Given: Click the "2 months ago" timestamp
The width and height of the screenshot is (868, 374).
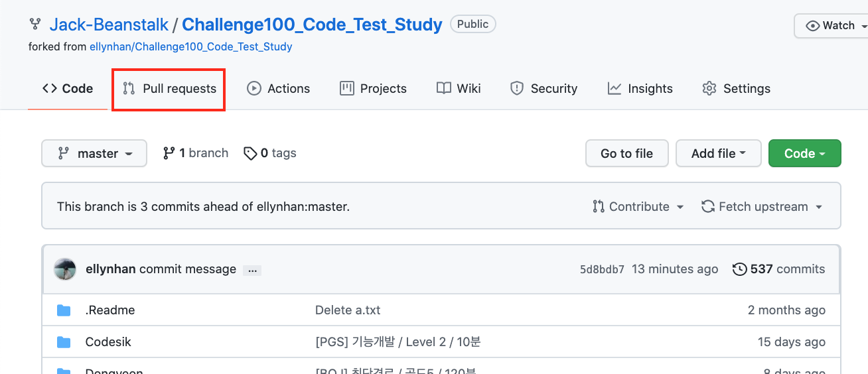Looking at the screenshot, I should pos(786,310).
